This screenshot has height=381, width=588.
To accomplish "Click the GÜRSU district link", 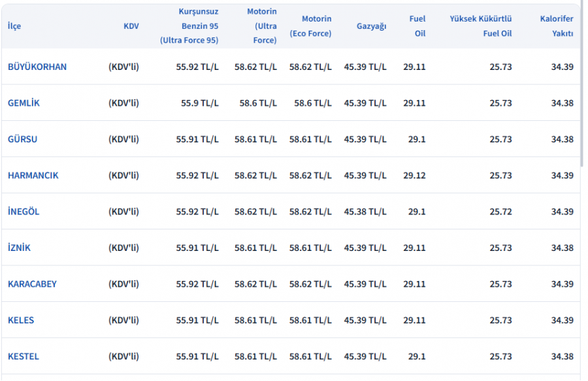I will [22, 139].
